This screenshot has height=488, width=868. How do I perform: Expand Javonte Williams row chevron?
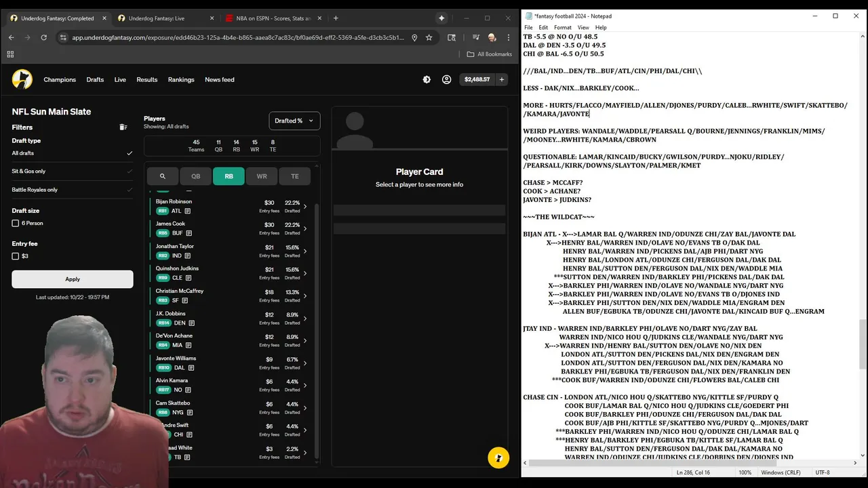coord(305,363)
